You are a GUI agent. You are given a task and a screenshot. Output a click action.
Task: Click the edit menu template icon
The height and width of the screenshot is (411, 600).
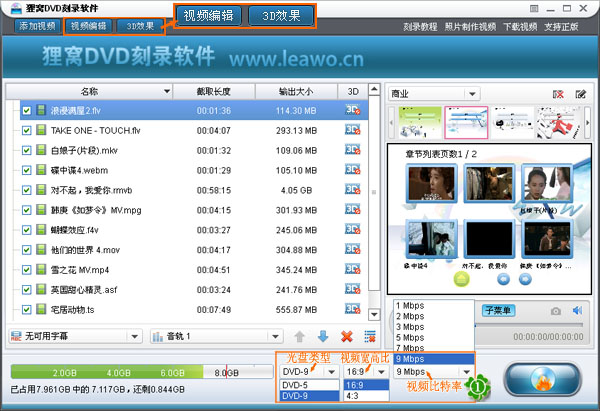[x=580, y=94]
